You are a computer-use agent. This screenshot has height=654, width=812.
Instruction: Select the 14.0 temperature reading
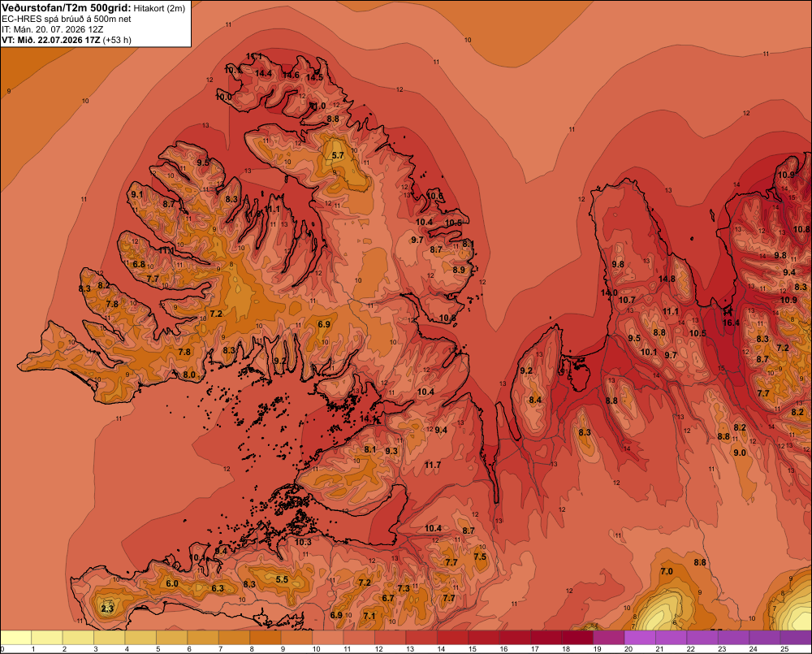609,292
